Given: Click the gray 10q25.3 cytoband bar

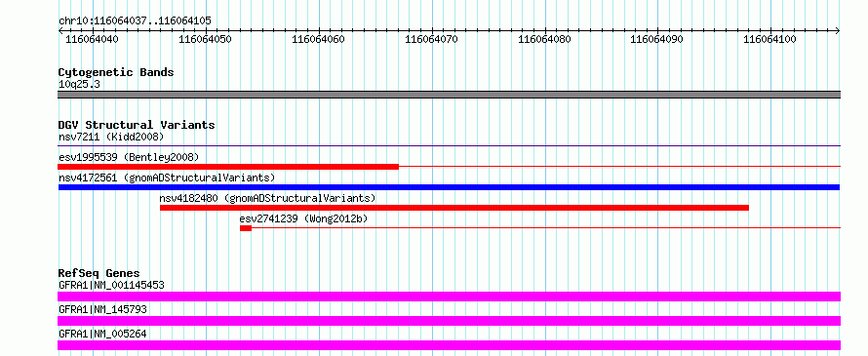Looking at the screenshot, I should pyautogui.click(x=449, y=95).
